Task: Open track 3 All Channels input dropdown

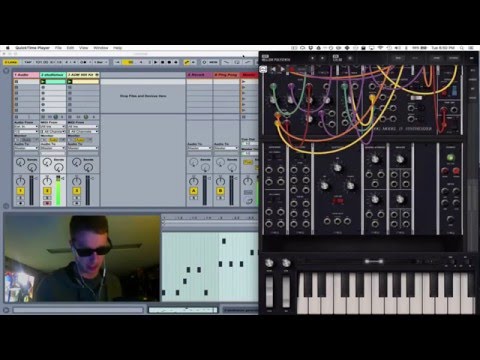Action: tap(83, 132)
